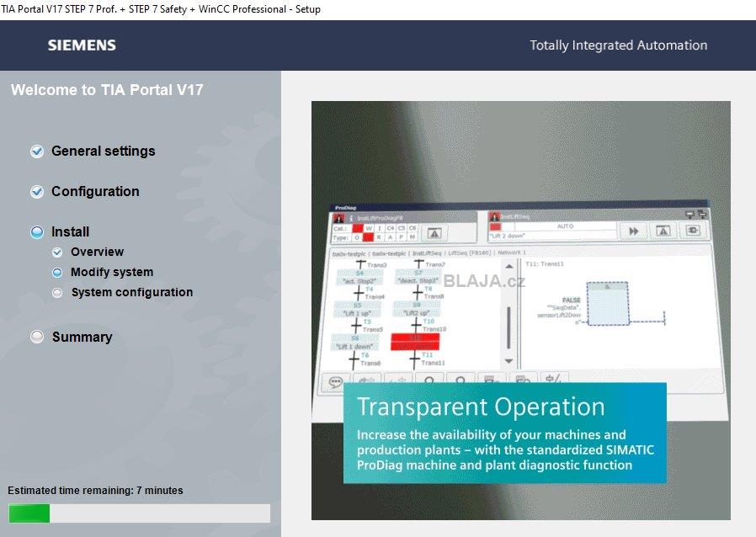Image resolution: width=756 pixels, height=537 pixels.
Task: Click the setup window title text
Action: [161, 9]
